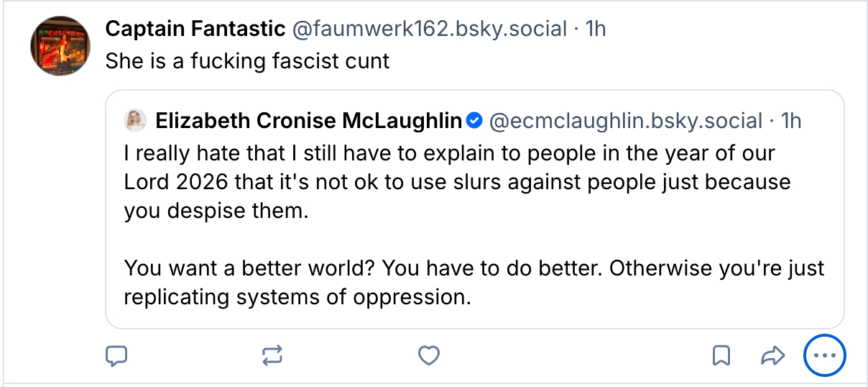Image resolution: width=868 pixels, height=387 pixels.
Task: Click the blue verified checkmark badge
Action: pos(474,121)
